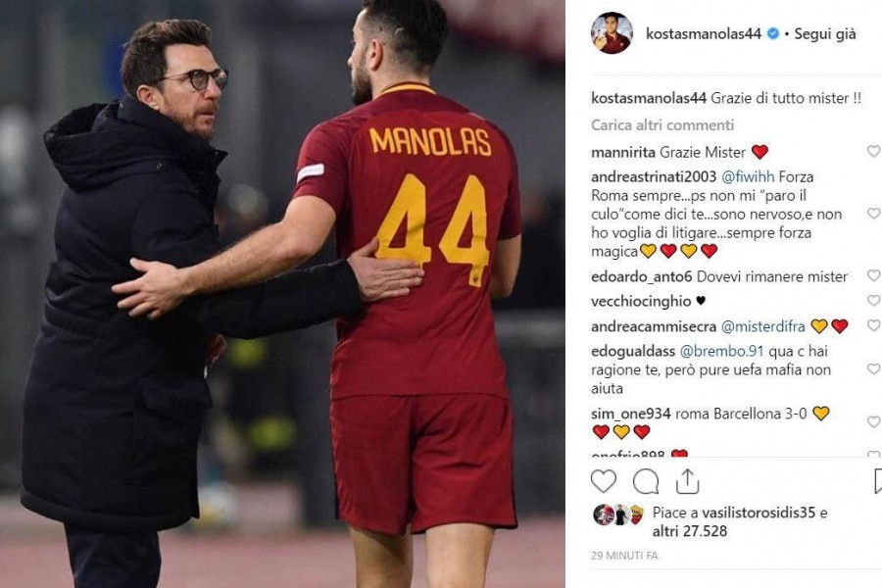882x588 pixels.
Task: Like edogualdass's comment with the small heart
Action: click(873, 369)
